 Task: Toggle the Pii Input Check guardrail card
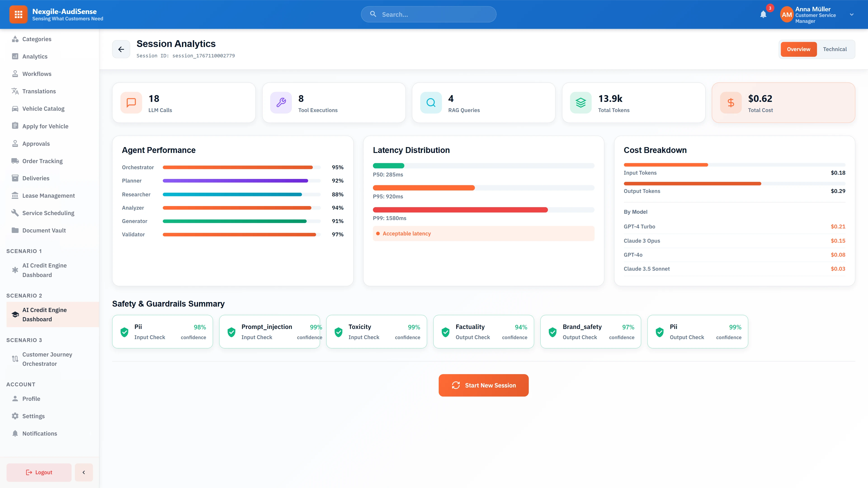(x=162, y=331)
